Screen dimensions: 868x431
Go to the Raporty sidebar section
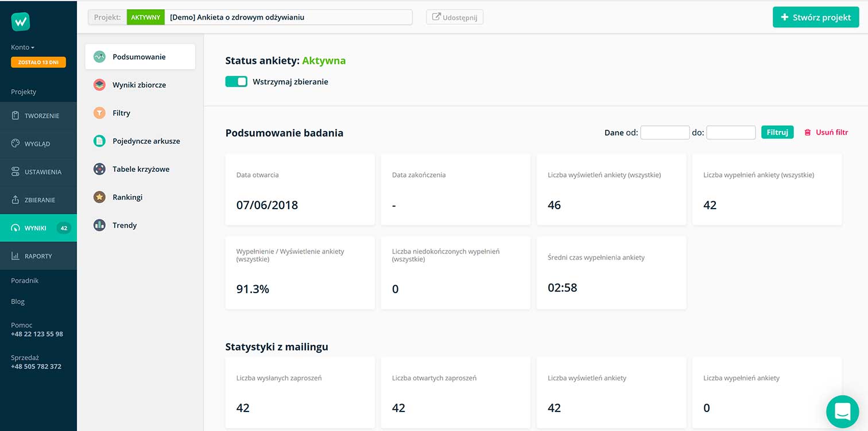[x=38, y=256]
